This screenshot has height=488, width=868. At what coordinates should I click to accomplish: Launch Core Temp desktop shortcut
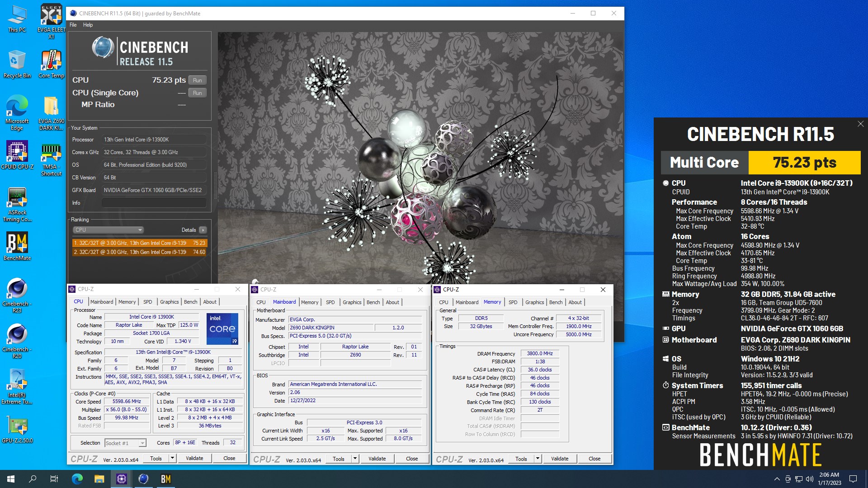pos(51,64)
